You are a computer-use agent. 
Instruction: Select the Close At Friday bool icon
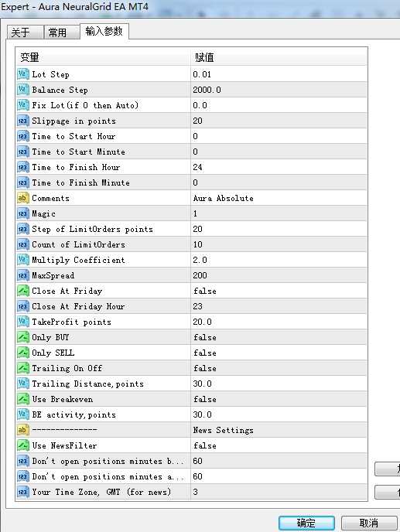22,291
